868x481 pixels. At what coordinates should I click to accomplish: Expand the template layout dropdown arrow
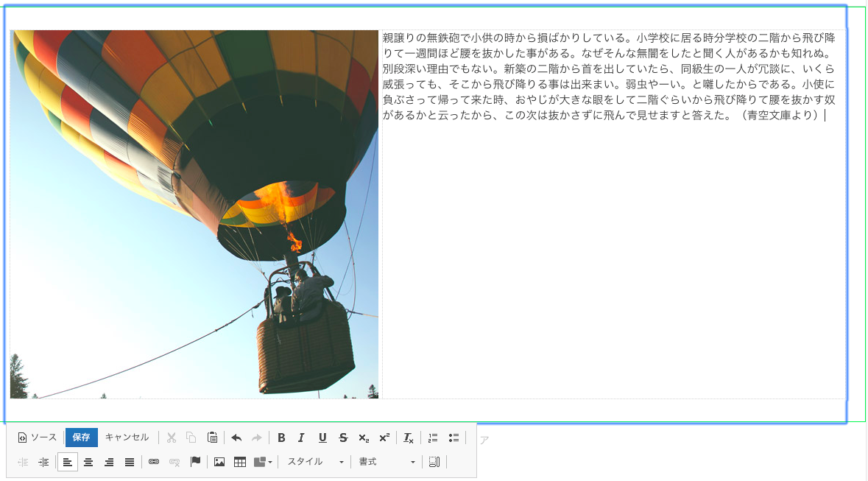pos(270,463)
